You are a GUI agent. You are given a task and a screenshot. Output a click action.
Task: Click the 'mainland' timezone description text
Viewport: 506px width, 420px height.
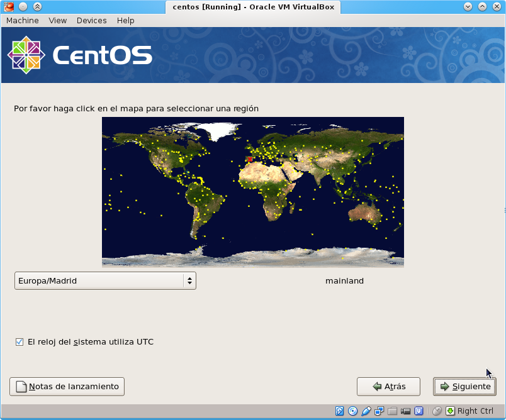coord(344,281)
